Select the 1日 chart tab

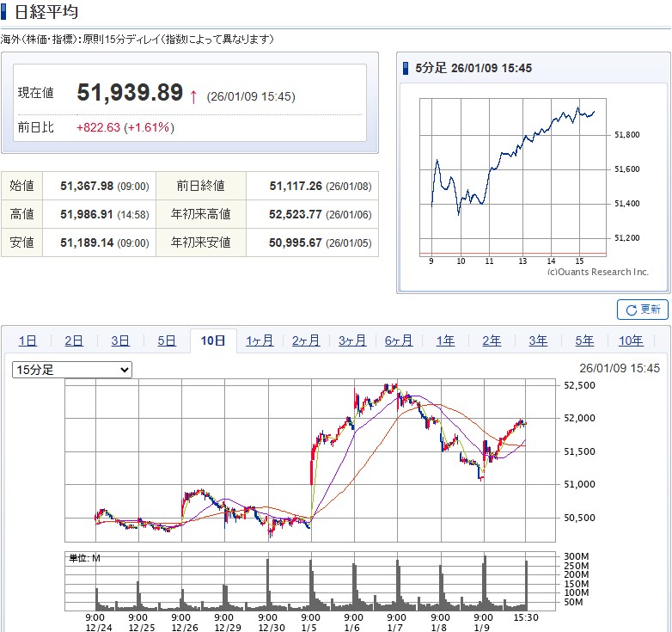coord(27,341)
